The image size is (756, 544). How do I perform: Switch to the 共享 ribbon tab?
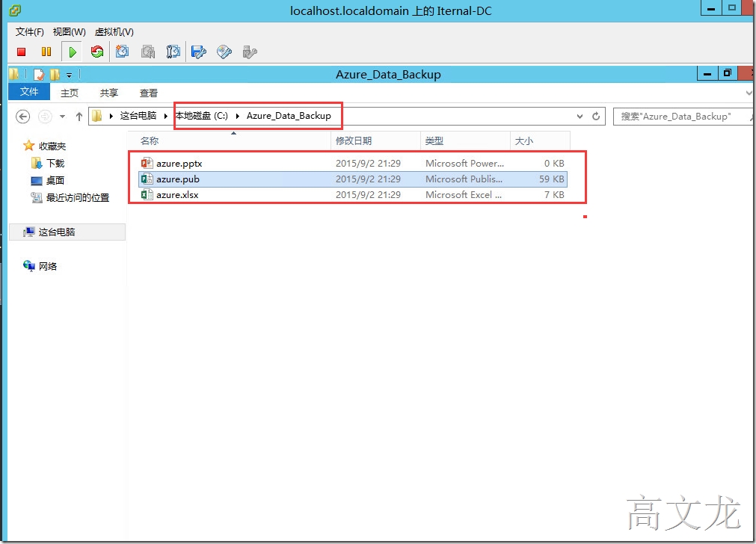point(109,93)
